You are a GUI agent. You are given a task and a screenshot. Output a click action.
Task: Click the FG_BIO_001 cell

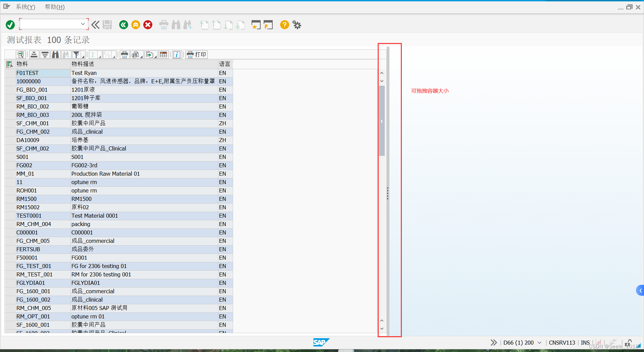43,90
